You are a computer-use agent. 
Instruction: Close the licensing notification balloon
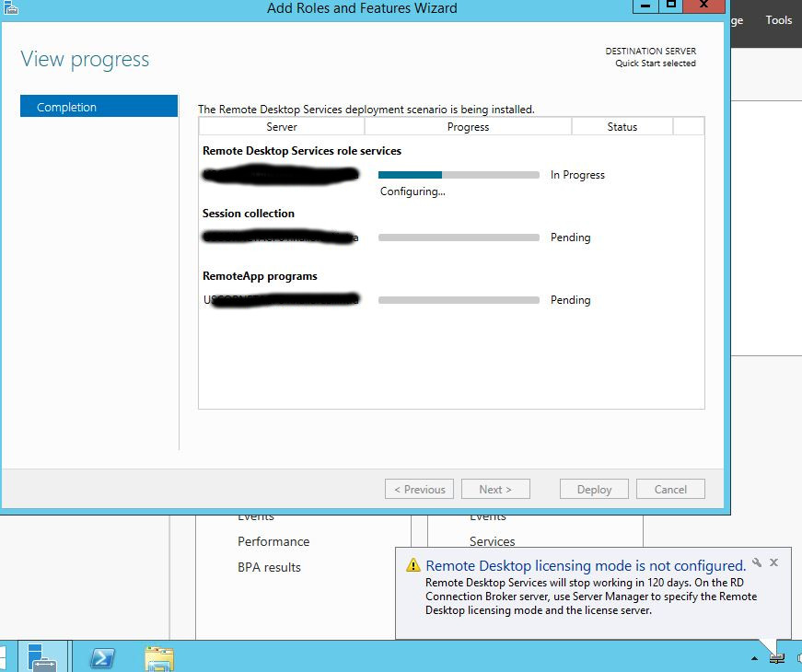point(773,562)
